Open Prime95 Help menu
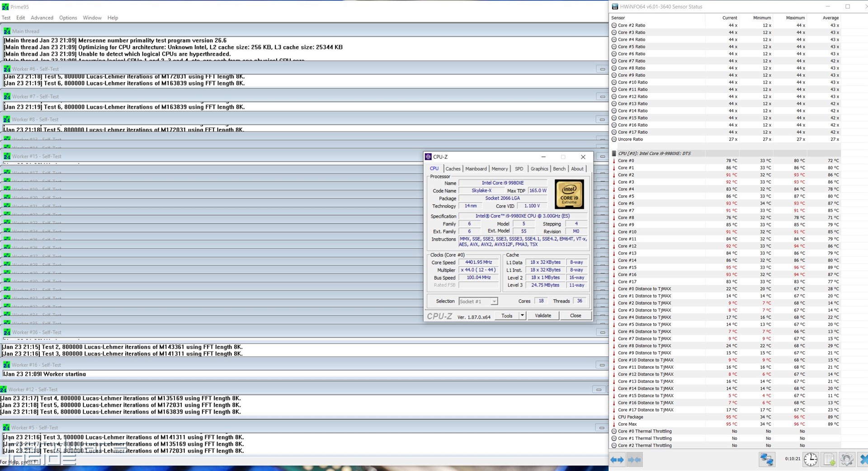The height and width of the screenshot is (471, 868). click(113, 18)
